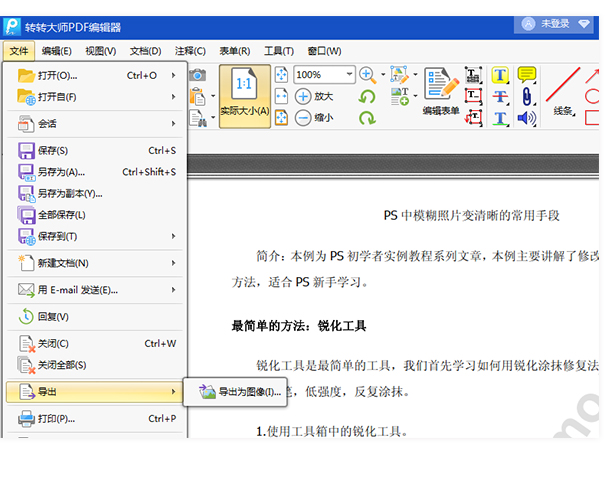Select the strikethrough text T icon
The height and width of the screenshot is (480, 605).
tap(500, 96)
